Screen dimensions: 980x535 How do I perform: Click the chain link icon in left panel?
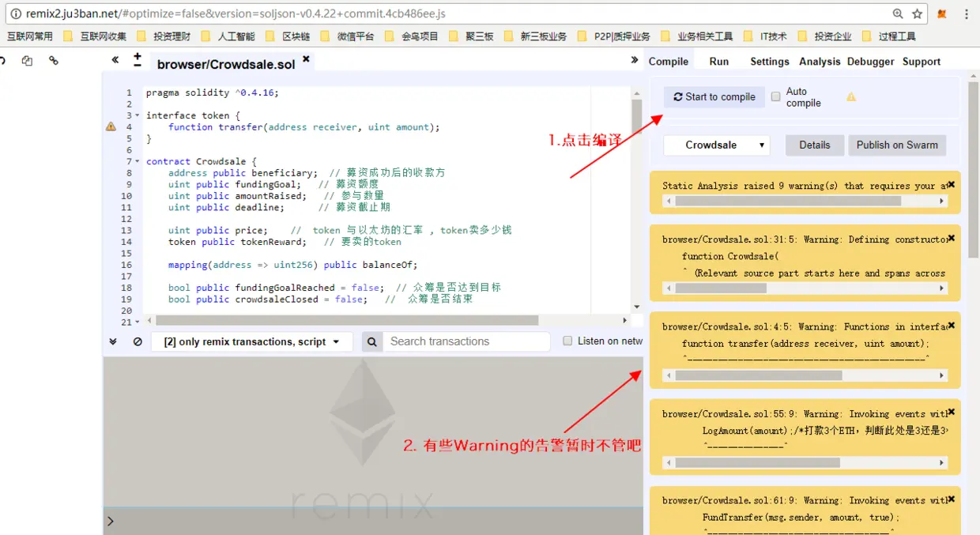point(54,60)
